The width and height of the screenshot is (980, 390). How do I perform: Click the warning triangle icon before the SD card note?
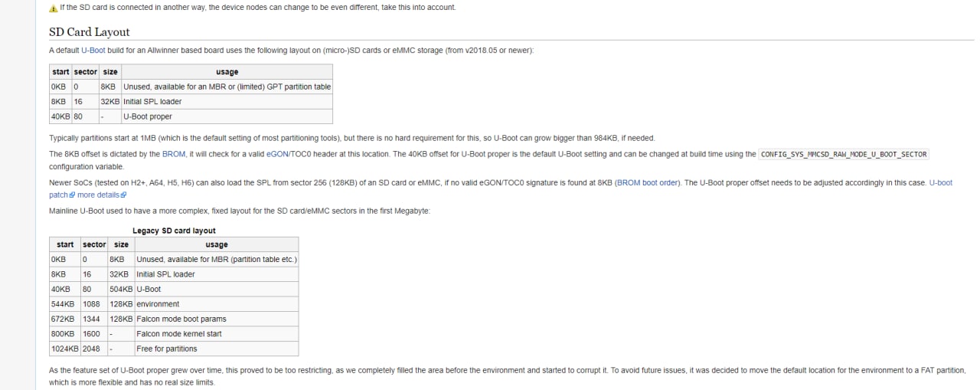[x=53, y=8]
